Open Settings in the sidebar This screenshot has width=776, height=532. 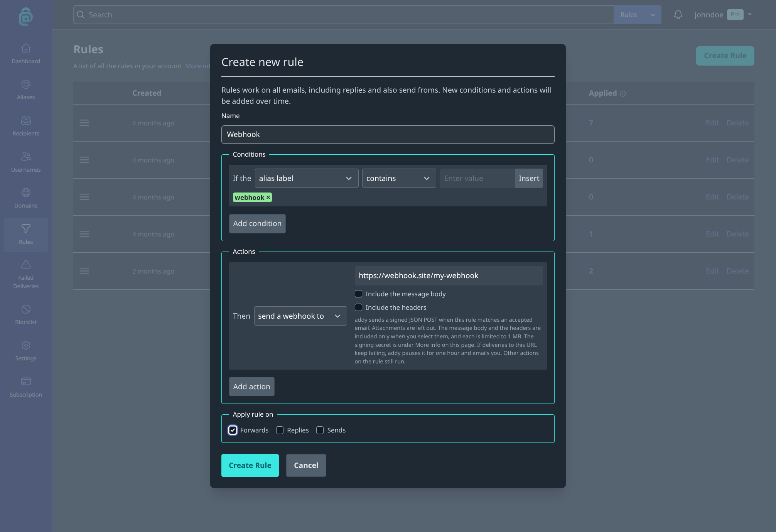[x=26, y=351]
